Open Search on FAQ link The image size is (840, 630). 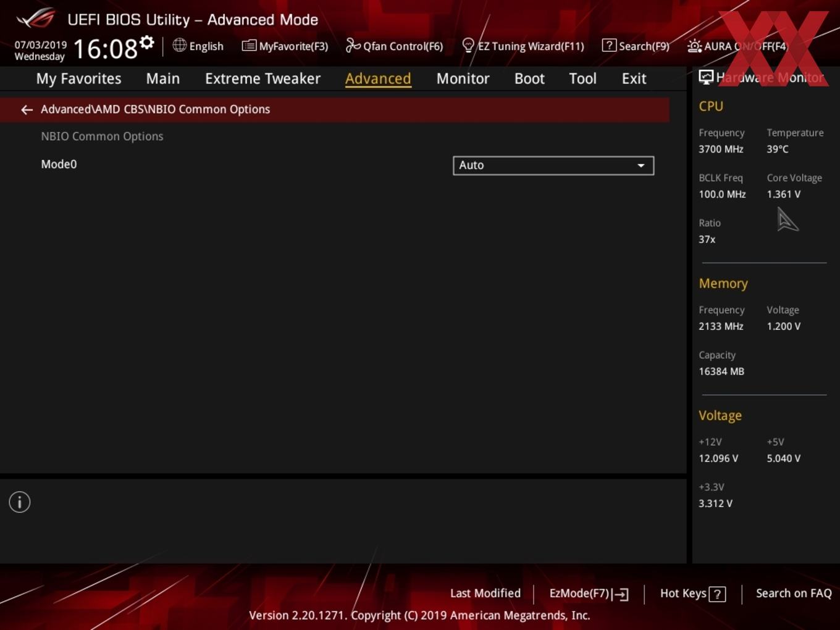794,594
